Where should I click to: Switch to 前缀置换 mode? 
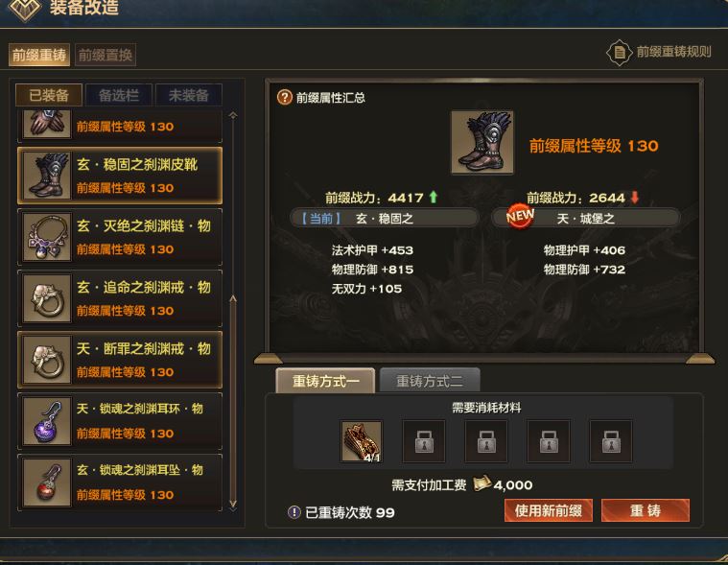pyautogui.click(x=106, y=56)
